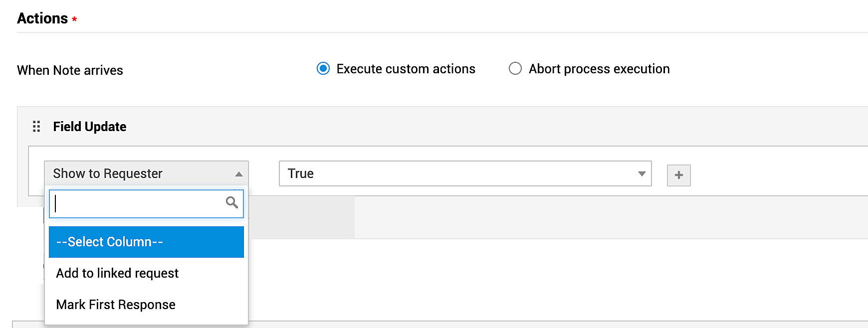The height and width of the screenshot is (328, 868).
Task: Click the red required asterisk beside Actions
Action: [x=74, y=19]
